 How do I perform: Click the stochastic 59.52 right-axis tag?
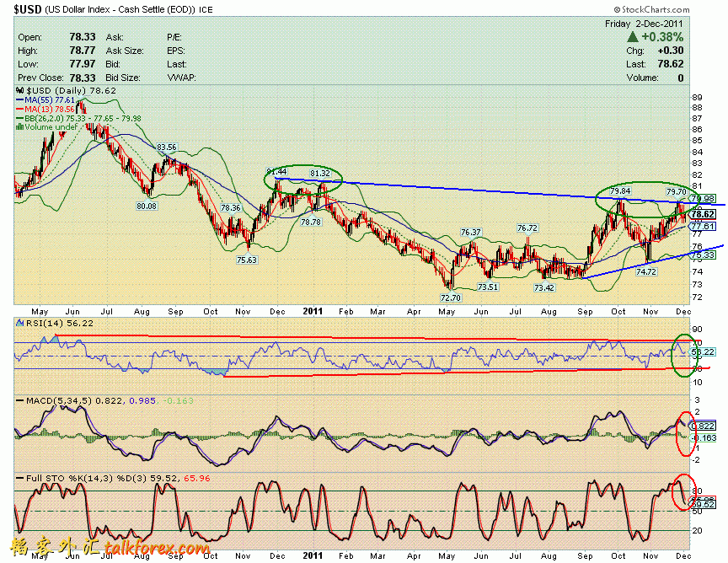(x=704, y=505)
